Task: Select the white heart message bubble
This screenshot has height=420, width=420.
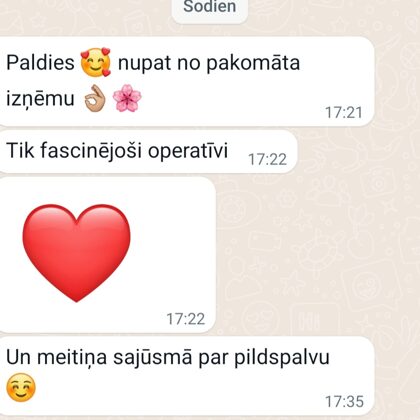Action: [108, 255]
